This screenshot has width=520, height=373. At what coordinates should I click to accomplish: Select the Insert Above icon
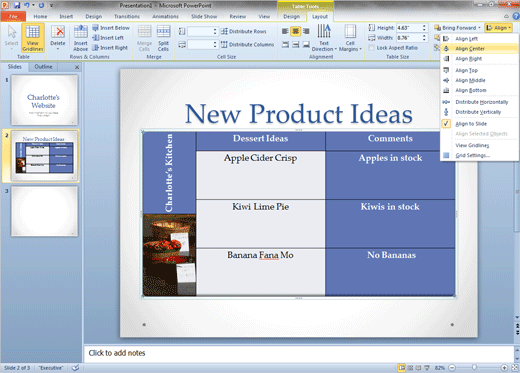[81, 38]
